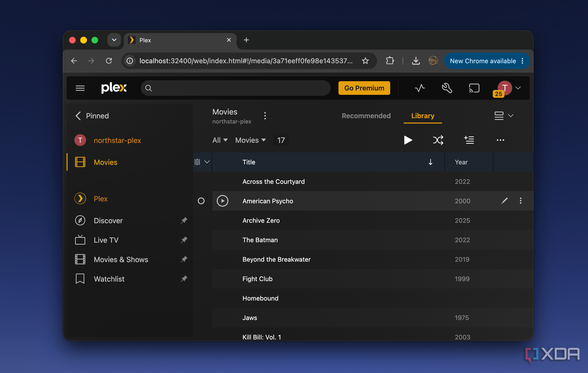588x373 pixels.
Task: Switch to the Library tab
Action: pyautogui.click(x=423, y=116)
